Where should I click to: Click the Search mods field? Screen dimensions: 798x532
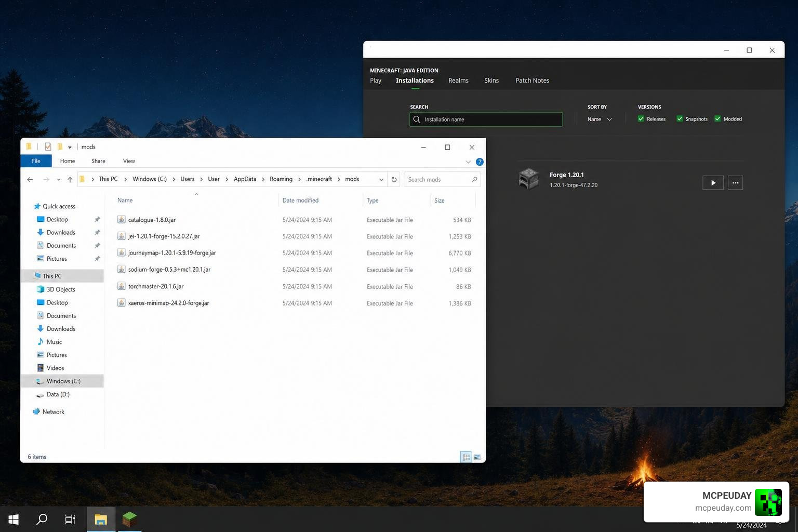coord(442,179)
